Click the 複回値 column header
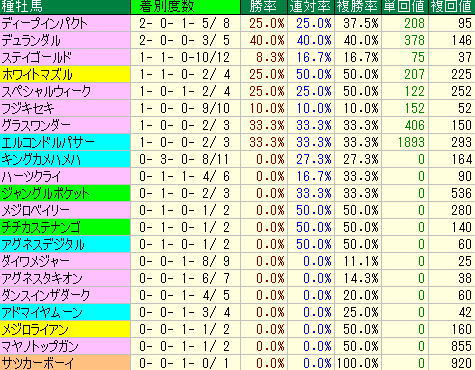 click(452, 7)
